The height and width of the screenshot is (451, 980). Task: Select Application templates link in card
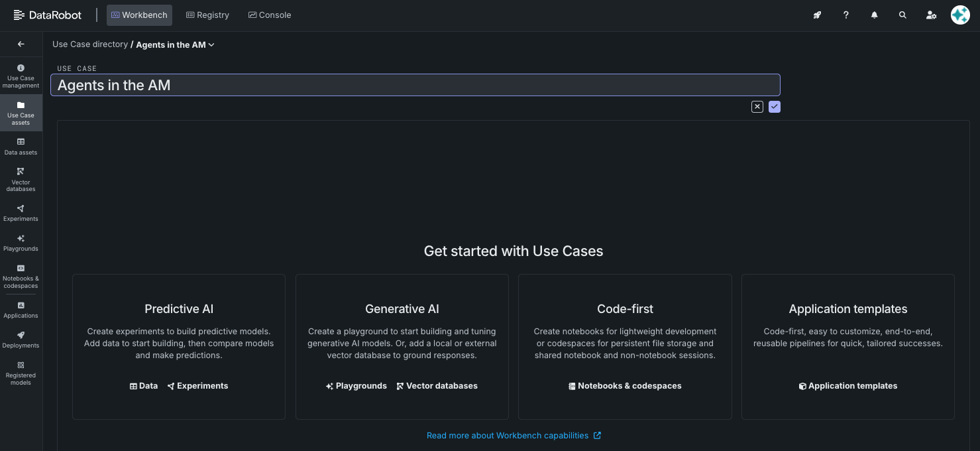click(x=847, y=386)
